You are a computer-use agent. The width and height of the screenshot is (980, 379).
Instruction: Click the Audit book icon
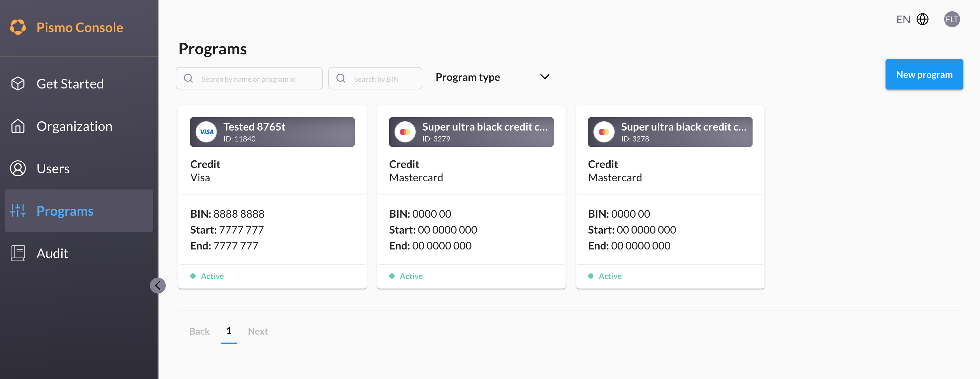pos(18,253)
